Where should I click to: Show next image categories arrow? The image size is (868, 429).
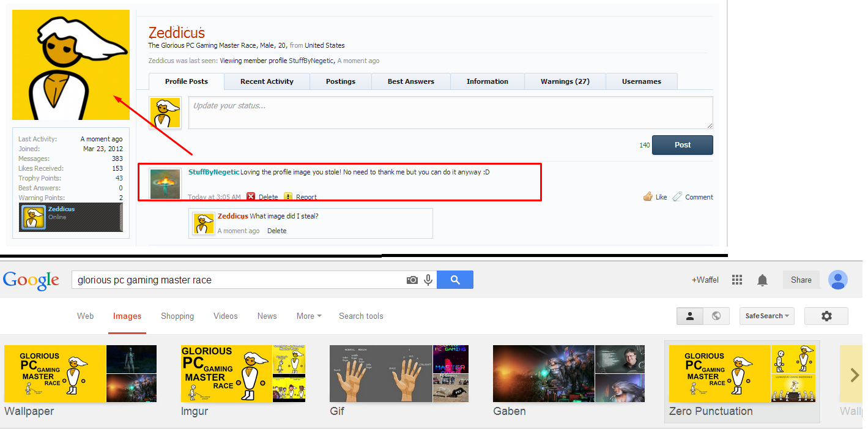click(855, 375)
